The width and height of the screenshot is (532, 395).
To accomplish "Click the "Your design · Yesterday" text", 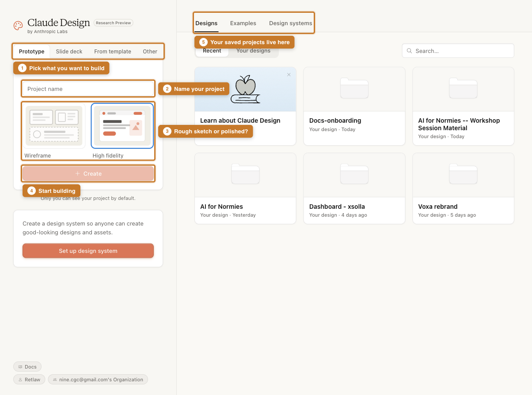I will (228, 215).
